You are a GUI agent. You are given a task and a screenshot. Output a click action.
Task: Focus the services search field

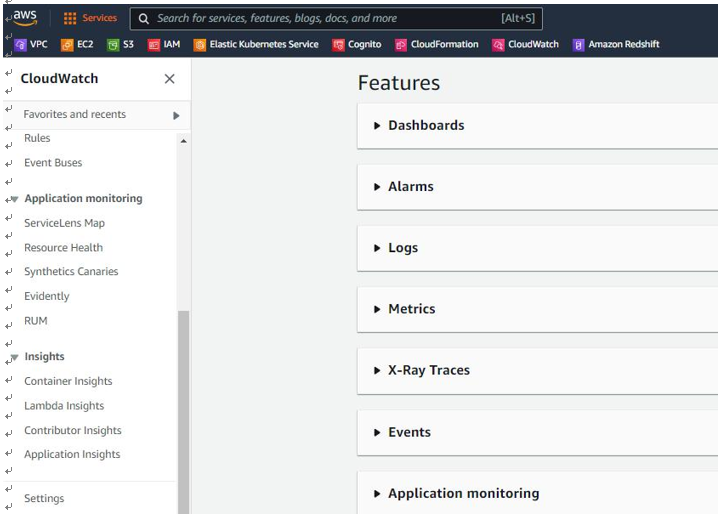tap(336, 18)
